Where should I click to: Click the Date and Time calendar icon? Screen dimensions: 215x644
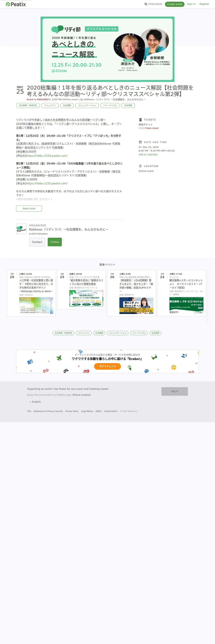click(140, 142)
